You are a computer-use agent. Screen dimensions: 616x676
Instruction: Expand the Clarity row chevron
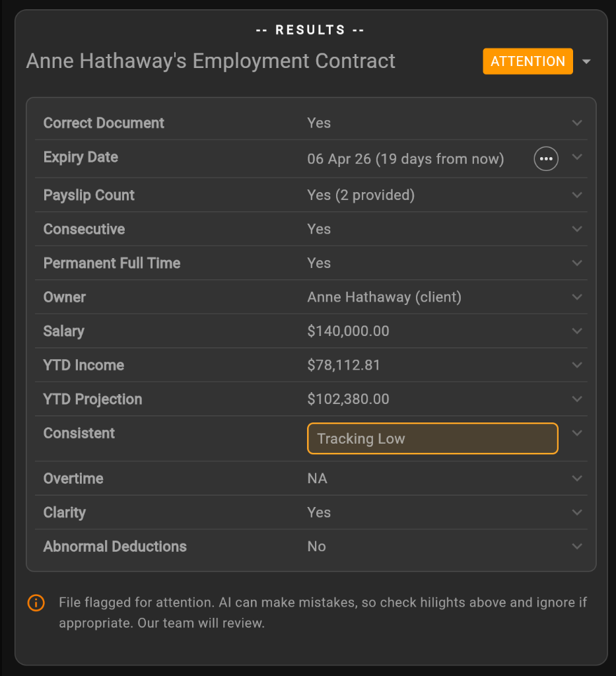577,512
